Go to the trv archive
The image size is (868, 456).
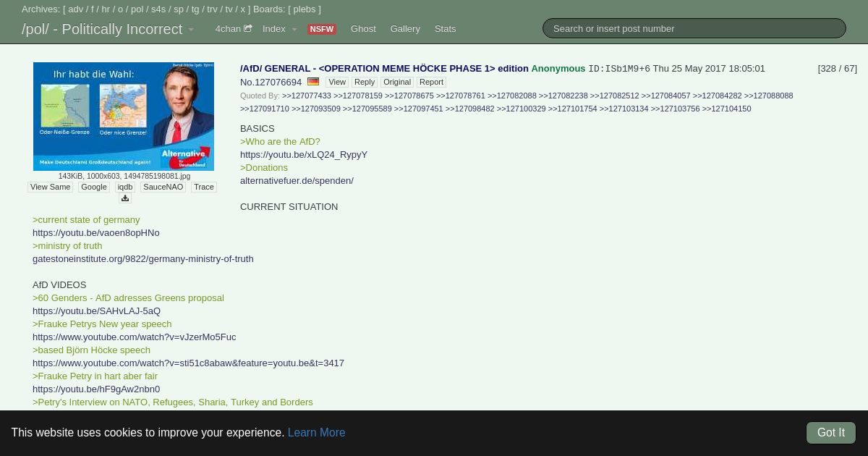pyautogui.click(x=212, y=9)
